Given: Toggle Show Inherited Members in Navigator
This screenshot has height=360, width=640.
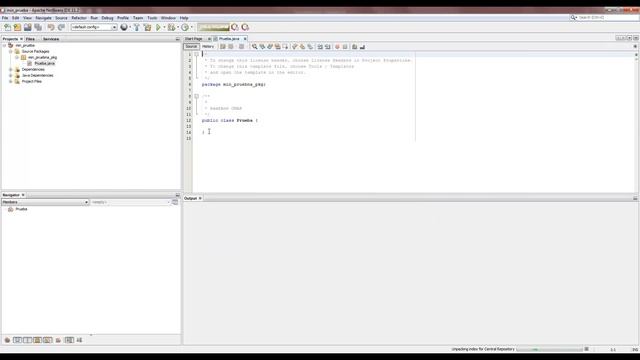Looking at the screenshot, I should [x=7, y=340].
